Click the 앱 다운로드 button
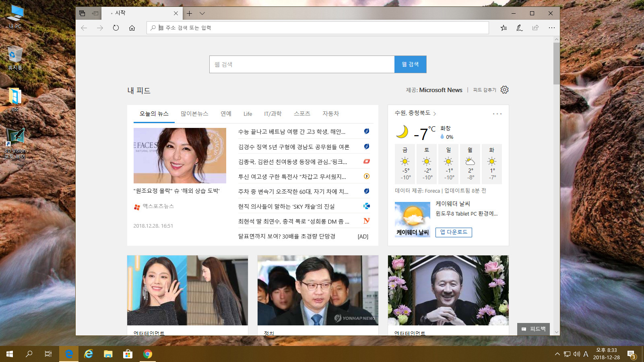This screenshot has width=644, height=362. click(454, 232)
